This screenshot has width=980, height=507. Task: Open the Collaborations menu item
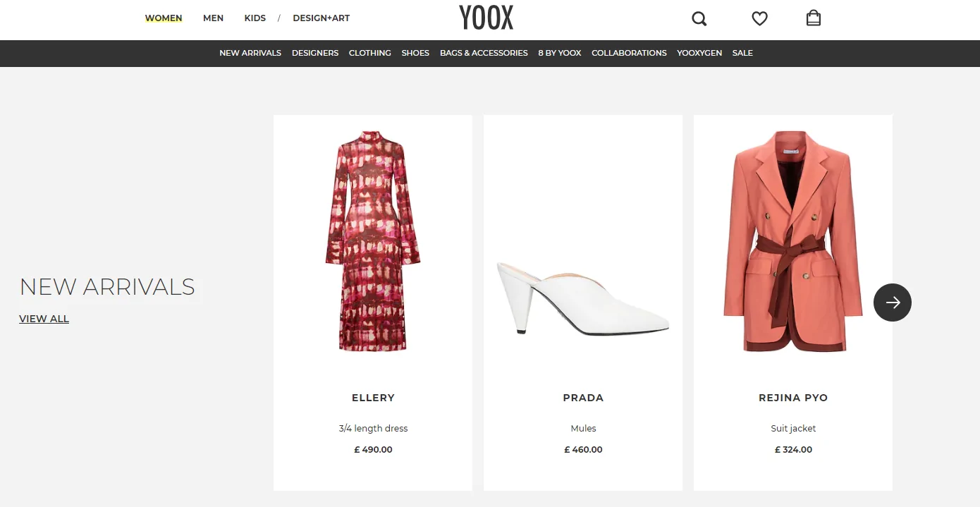[629, 53]
